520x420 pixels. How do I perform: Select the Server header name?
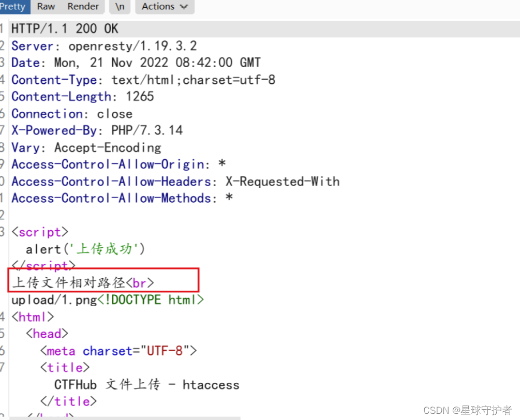pyautogui.click(x=32, y=46)
